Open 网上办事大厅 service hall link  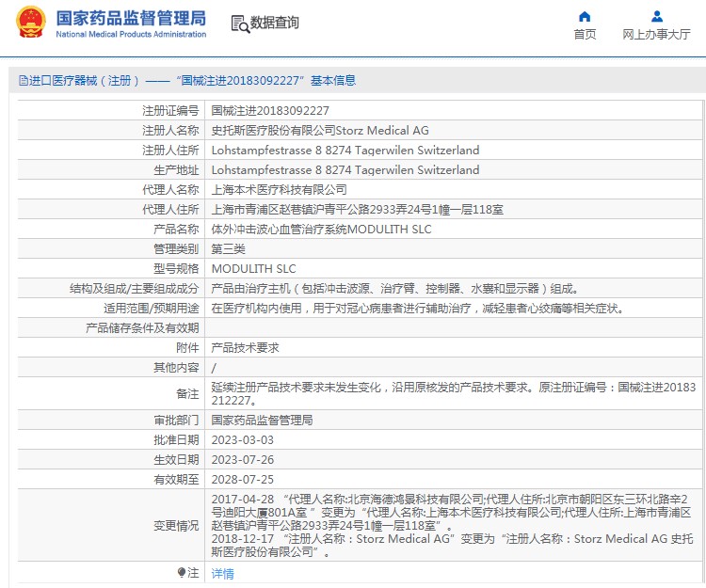click(656, 34)
